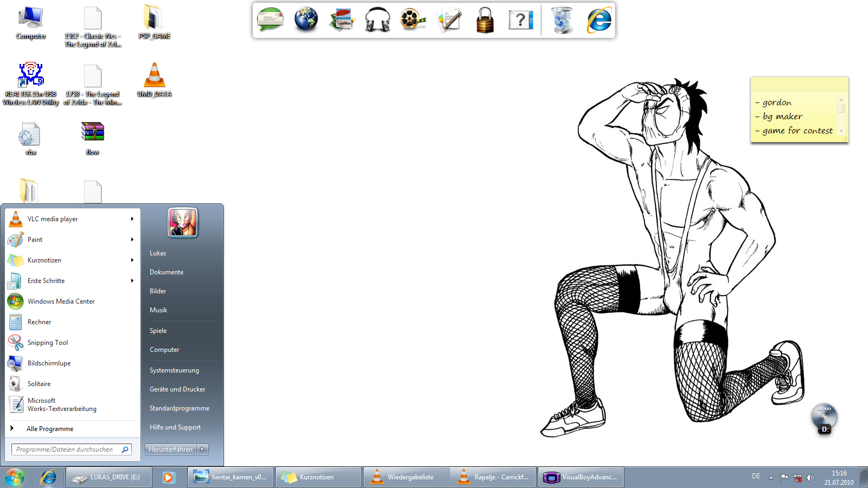Viewport: 868px width, 488px height.
Task: Select the Computer desktop icon
Action: coord(31,23)
